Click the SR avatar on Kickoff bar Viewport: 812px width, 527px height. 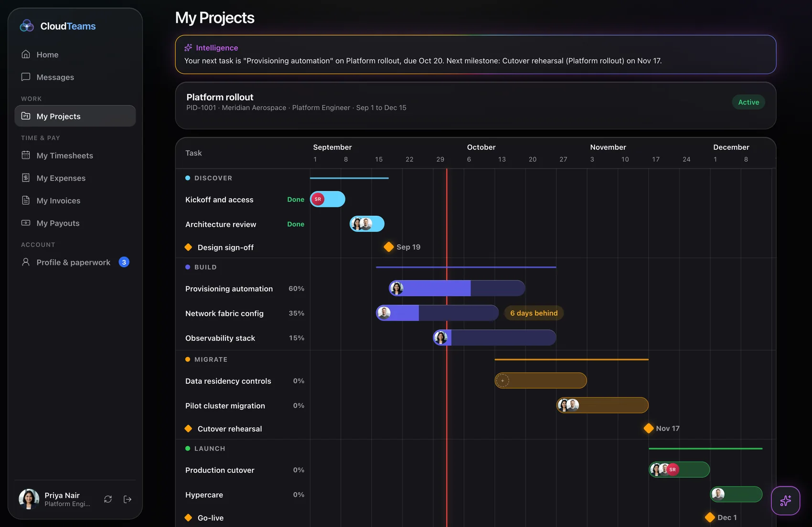tap(318, 199)
